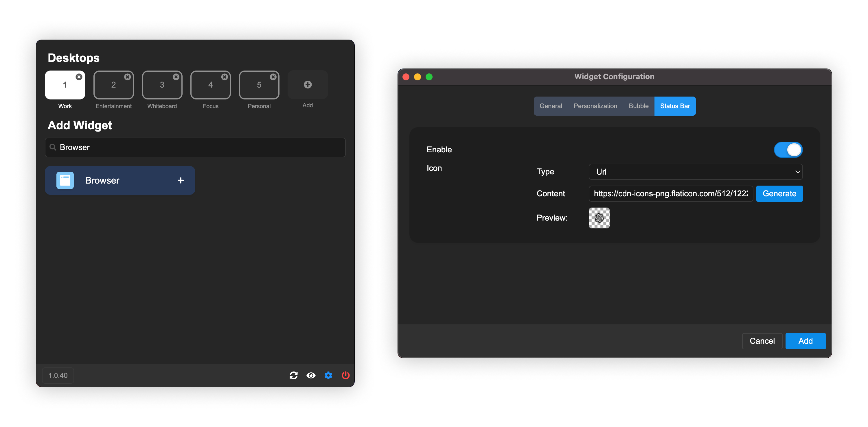Delete desktop 4 Focus with X icon
868x427 pixels.
225,77
